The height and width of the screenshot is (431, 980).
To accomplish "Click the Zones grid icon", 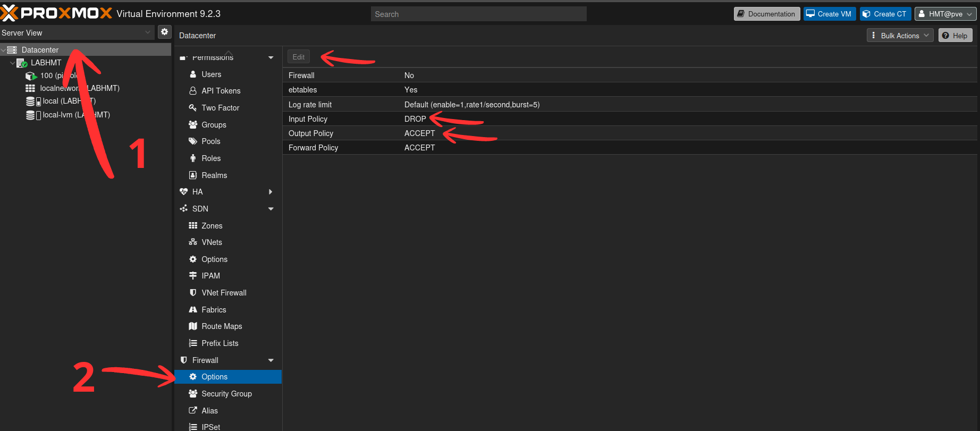I will tap(193, 226).
